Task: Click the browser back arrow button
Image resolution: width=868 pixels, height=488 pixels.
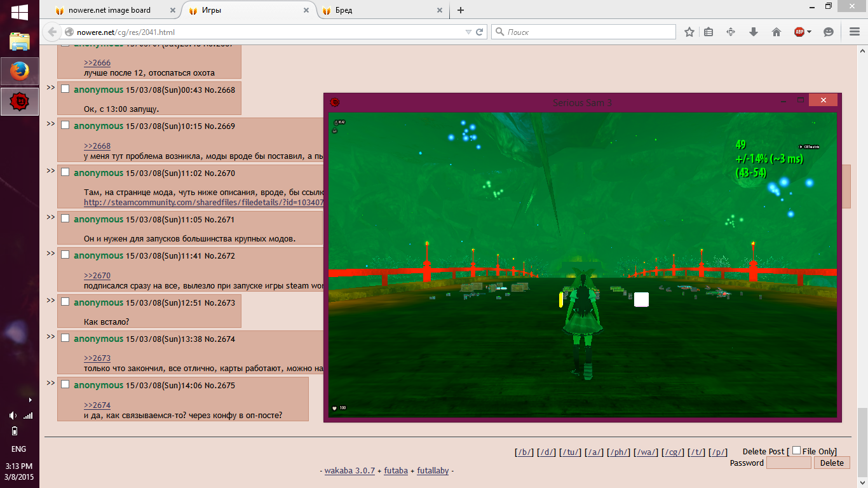Action: [x=52, y=32]
